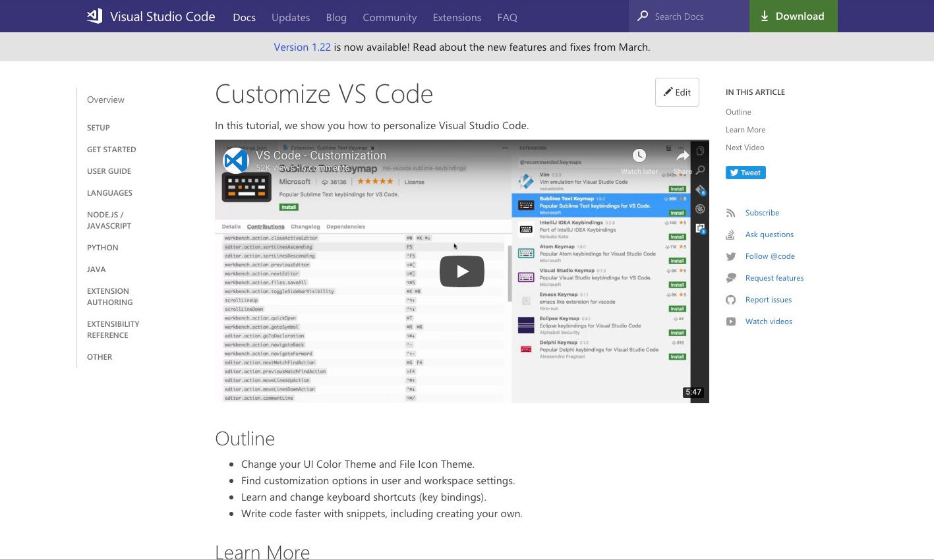Click the Share arrow icon on video
The image size is (934, 560).
coord(682,155)
